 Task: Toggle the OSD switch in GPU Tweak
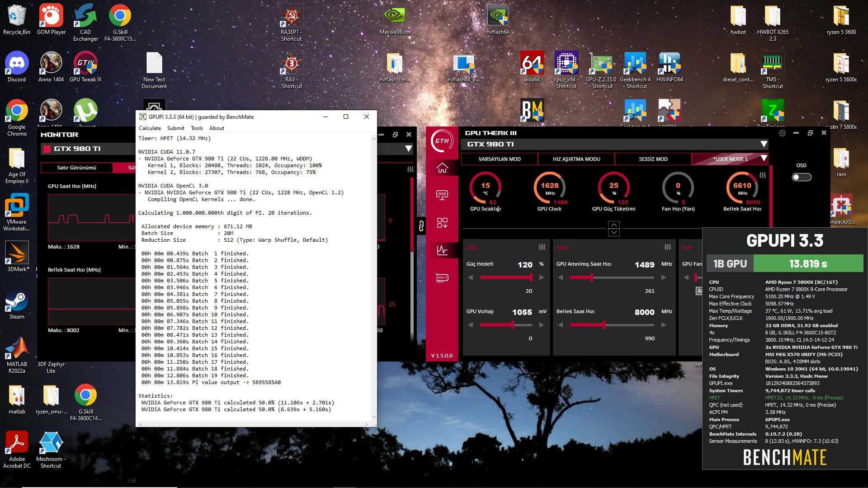[801, 177]
